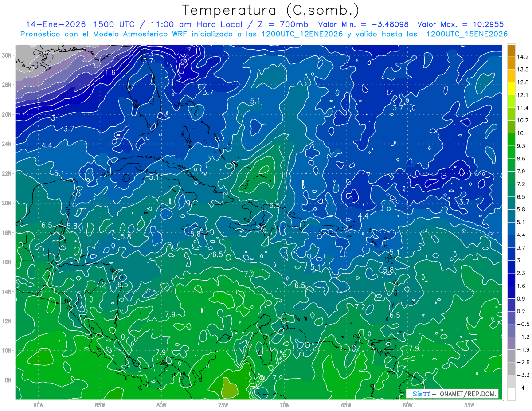This screenshot has width=532, height=411.
Task: Click the 9.3 colorbar label
Action: 521,146
